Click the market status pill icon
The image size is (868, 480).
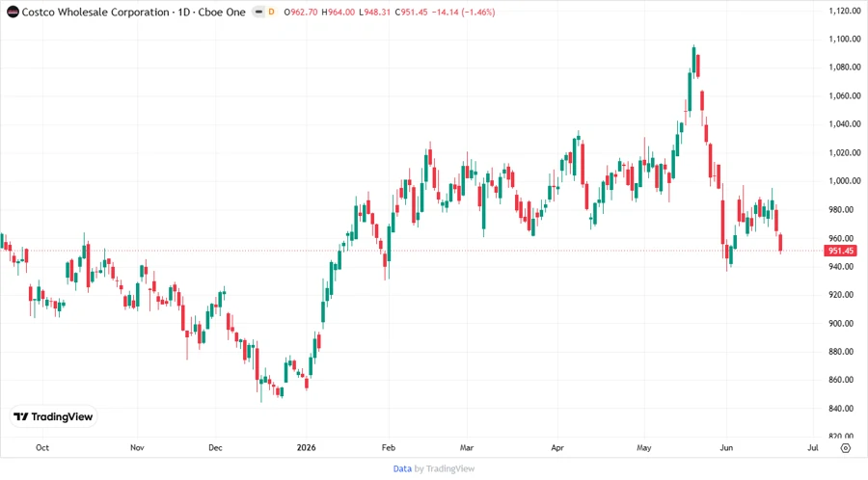coord(258,12)
